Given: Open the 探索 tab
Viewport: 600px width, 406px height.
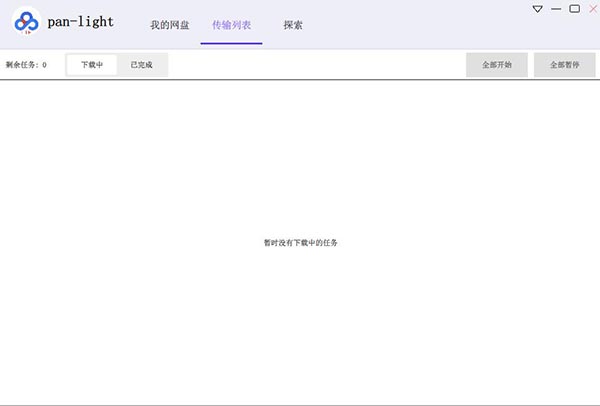Looking at the screenshot, I should pos(293,24).
